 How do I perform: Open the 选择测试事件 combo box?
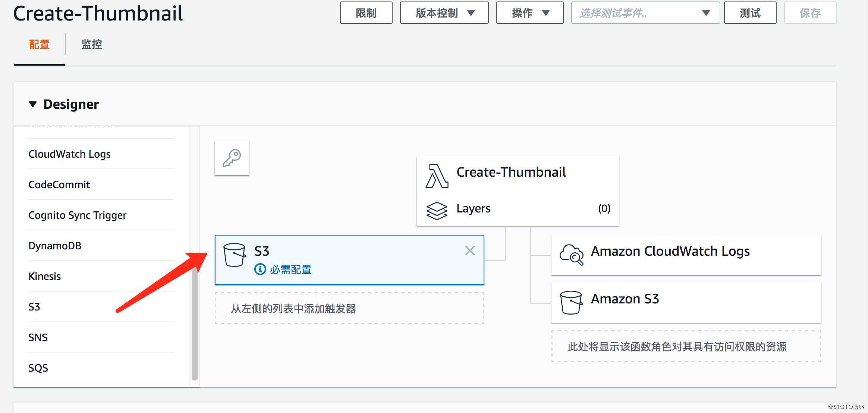[645, 13]
